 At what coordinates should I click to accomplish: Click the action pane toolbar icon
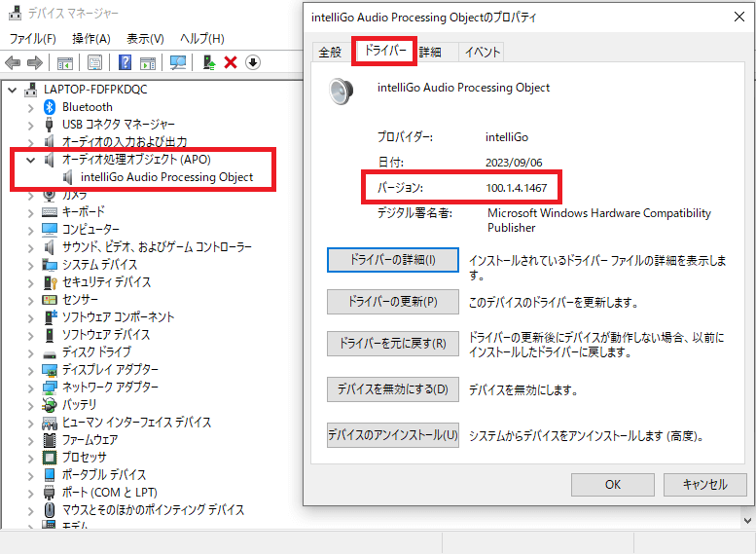point(148,62)
